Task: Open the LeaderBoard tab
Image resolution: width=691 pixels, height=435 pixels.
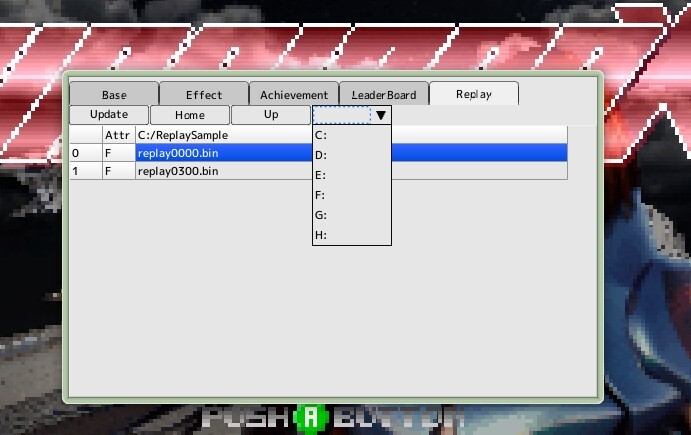Action: tap(384, 94)
